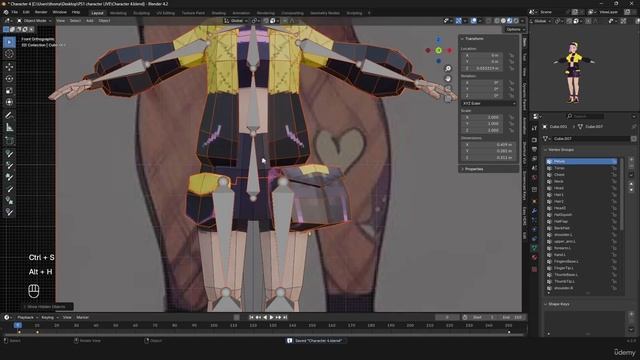
Task: Open the Output properties tab icon
Action: click(x=534, y=149)
